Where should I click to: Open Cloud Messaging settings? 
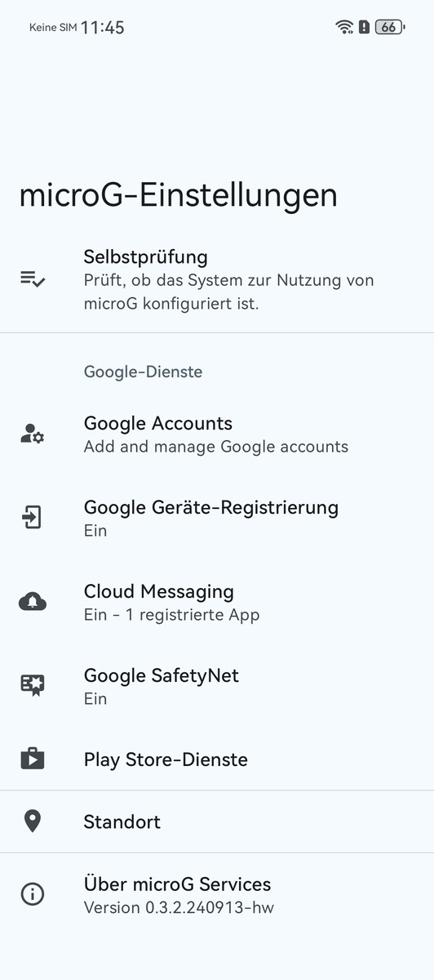point(217,603)
